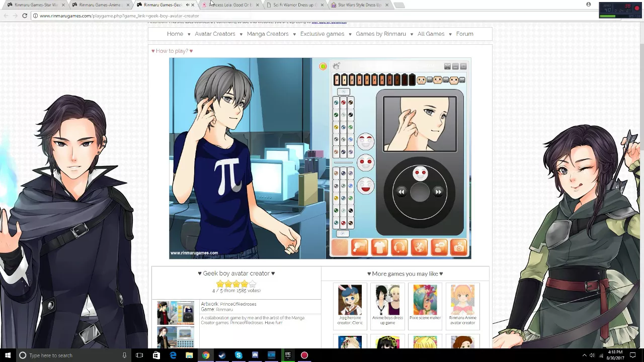Image resolution: width=644 pixels, height=362 pixels.
Task: Click the How to play link
Action: coord(172,51)
